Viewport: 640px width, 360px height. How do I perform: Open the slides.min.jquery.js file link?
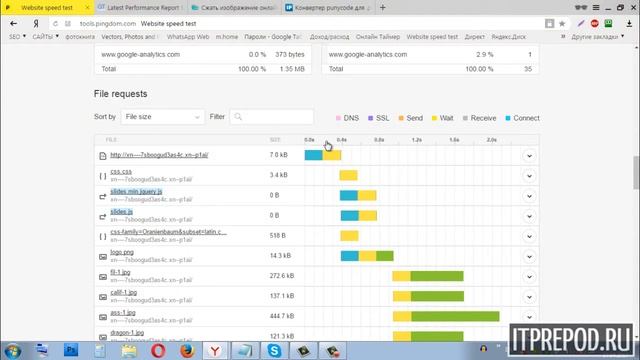136,191
